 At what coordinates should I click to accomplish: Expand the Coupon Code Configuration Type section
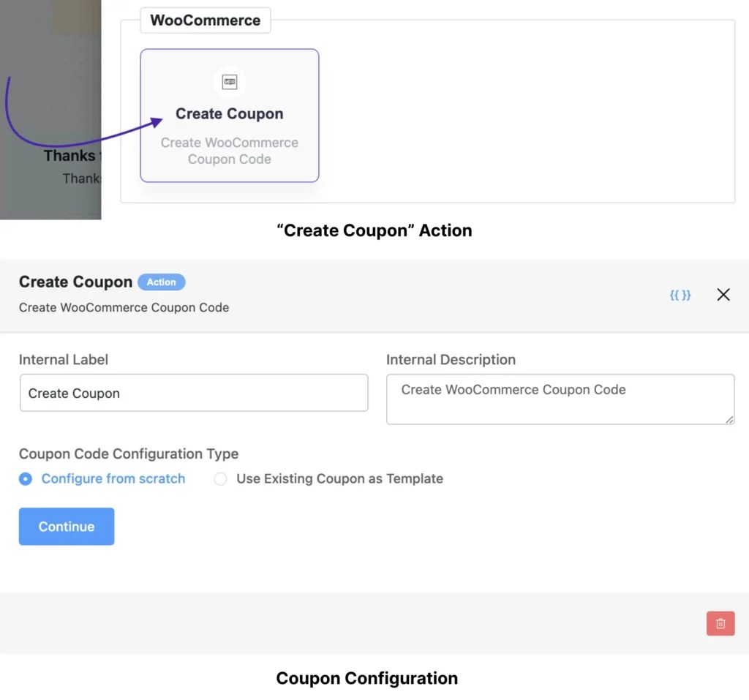point(129,454)
